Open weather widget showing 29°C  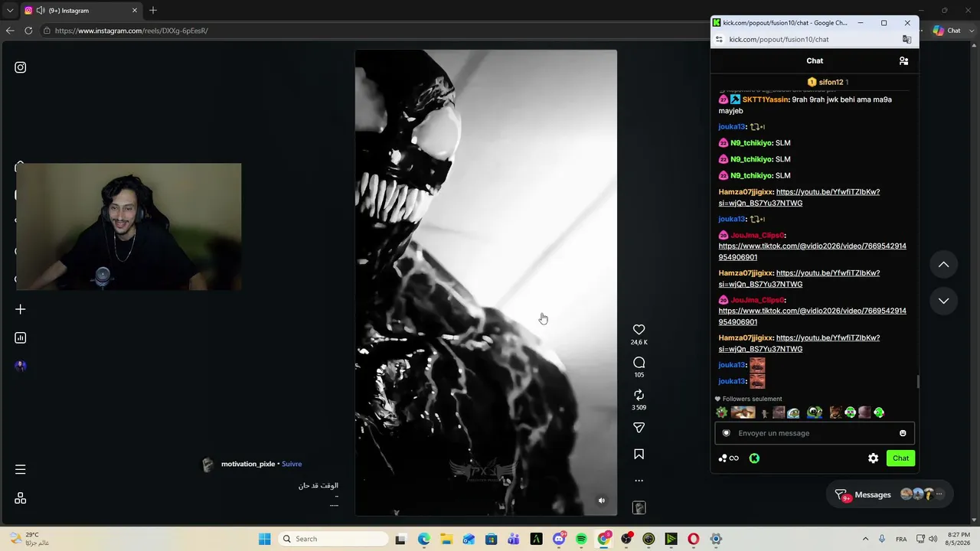coord(31,539)
